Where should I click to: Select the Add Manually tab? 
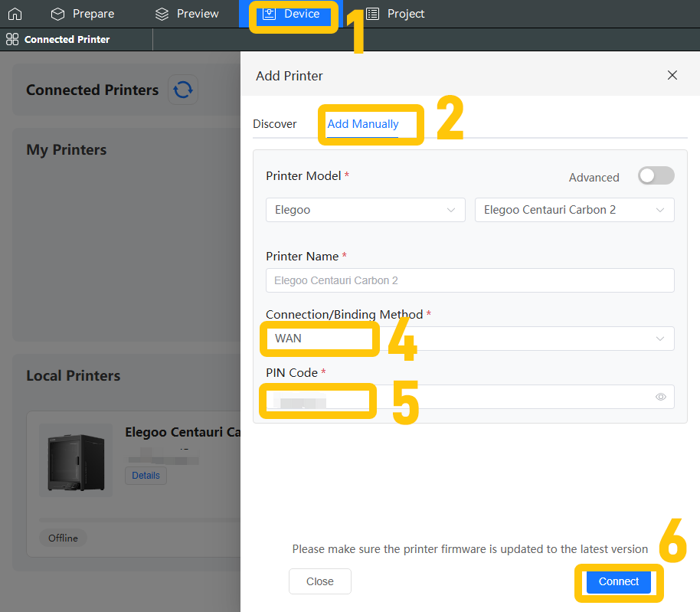click(363, 123)
